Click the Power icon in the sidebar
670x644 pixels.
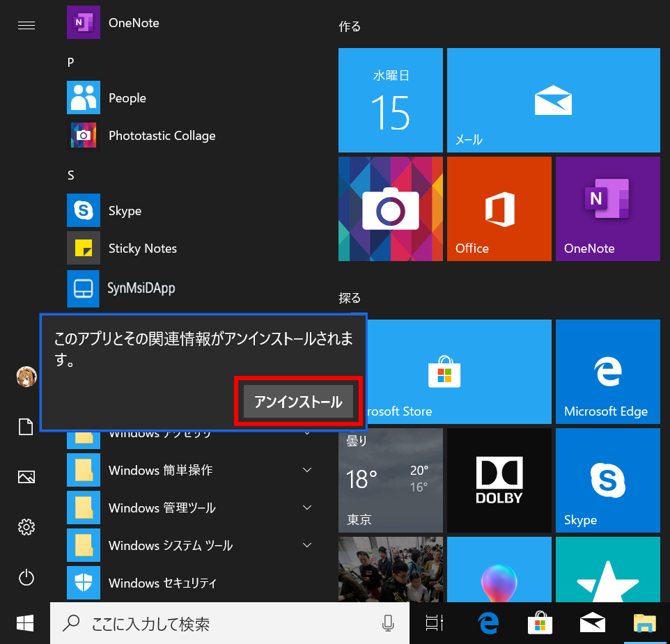[26, 577]
